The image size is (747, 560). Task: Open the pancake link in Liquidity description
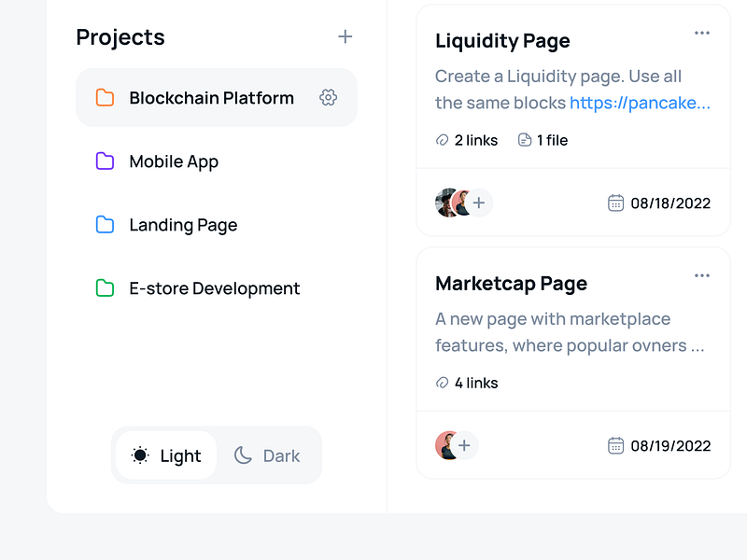pyautogui.click(x=640, y=103)
